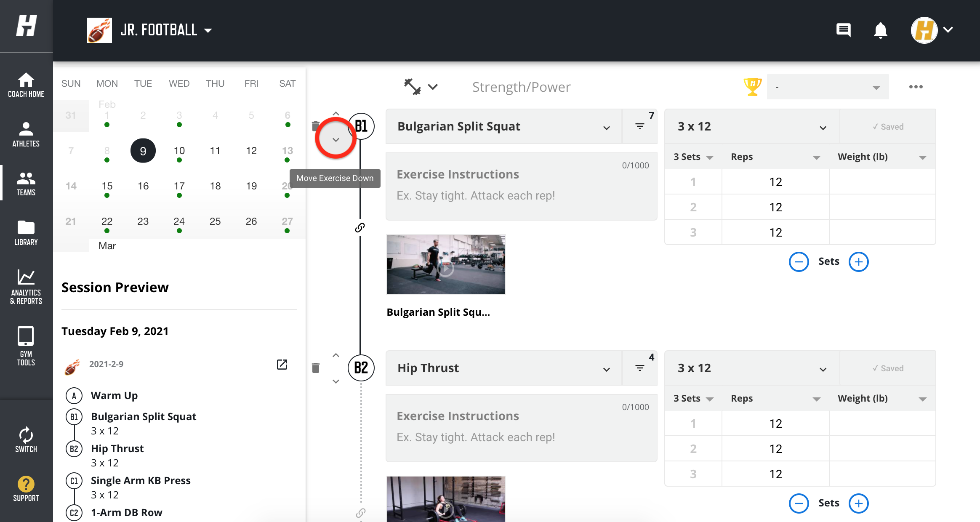Add a set to Hip Thrust

(x=859, y=503)
